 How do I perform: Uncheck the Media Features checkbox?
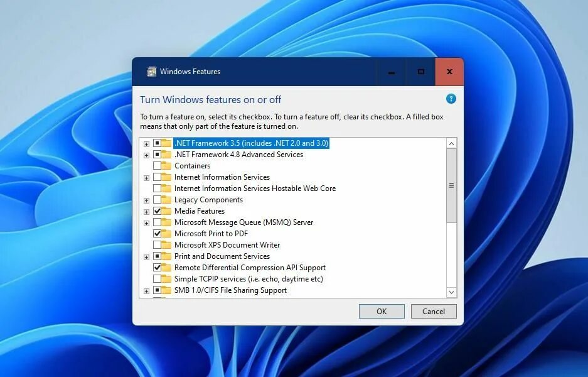click(157, 211)
